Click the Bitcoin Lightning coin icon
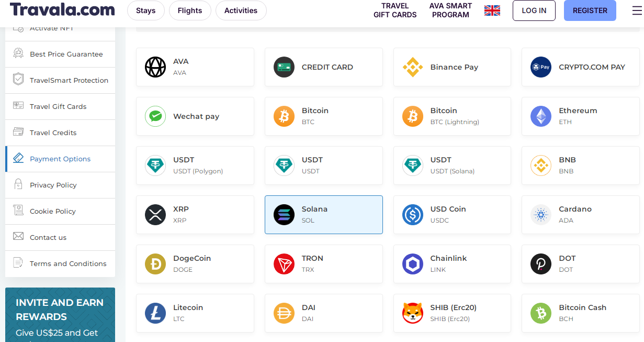This screenshot has height=342, width=644. click(413, 116)
